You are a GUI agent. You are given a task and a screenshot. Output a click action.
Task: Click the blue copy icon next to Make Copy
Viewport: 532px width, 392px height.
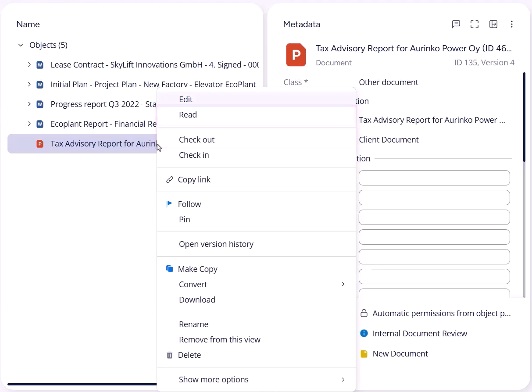[170, 269]
